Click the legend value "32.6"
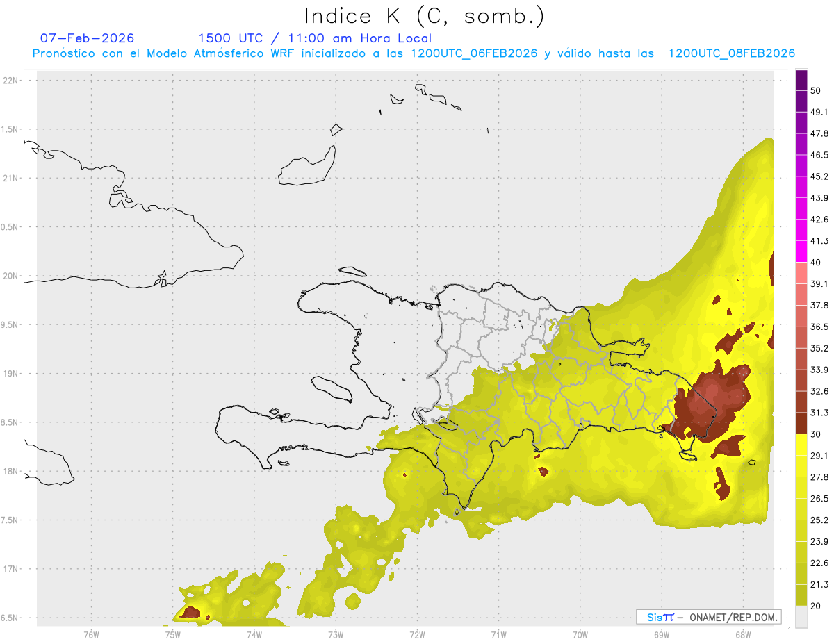The width and height of the screenshot is (834, 644). click(819, 391)
